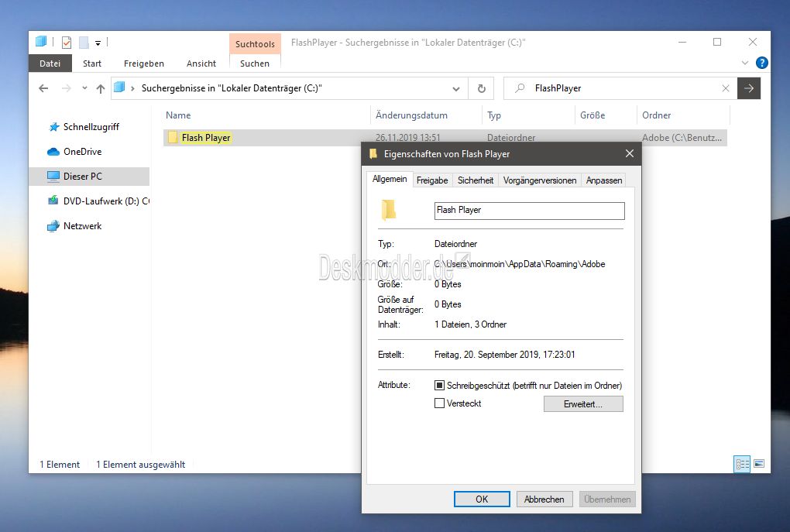Switch to Large icons view layout
Image resolution: width=790 pixels, height=532 pixels.
point(759,464)
